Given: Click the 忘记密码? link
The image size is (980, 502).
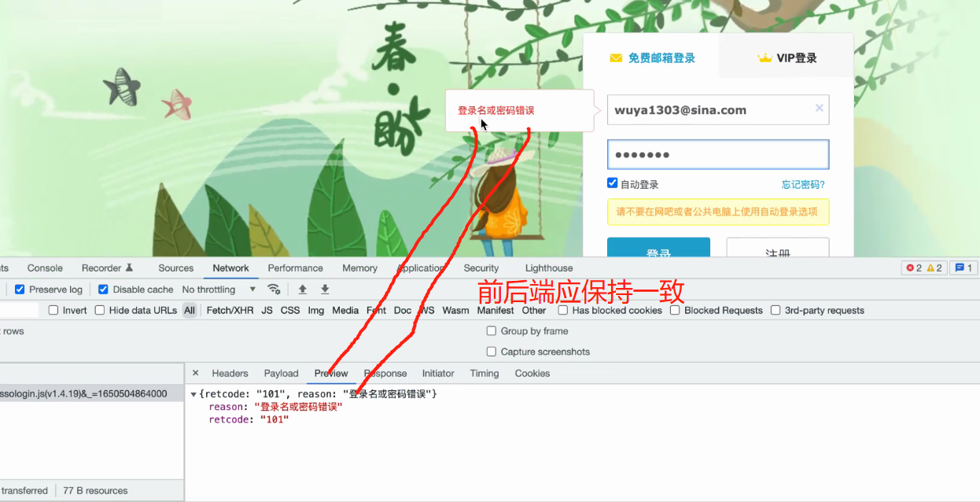Looking at the screenshot, I should point(803,184).
